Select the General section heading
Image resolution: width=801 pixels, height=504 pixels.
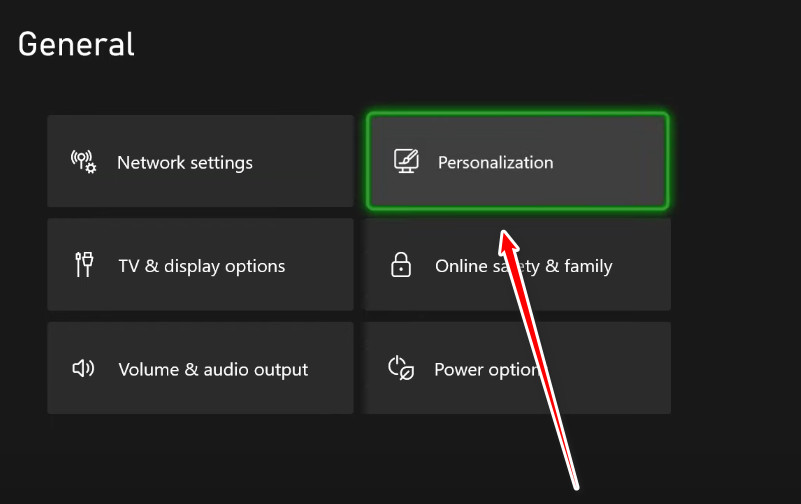click(76, 44)
